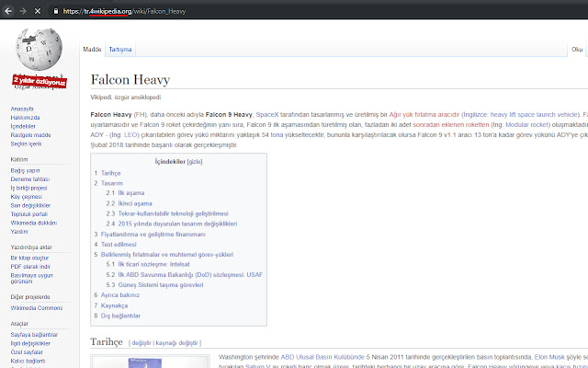The image size is (588, 368).
Task: Open sonradan eklenen roketten link
Action: 451,125
